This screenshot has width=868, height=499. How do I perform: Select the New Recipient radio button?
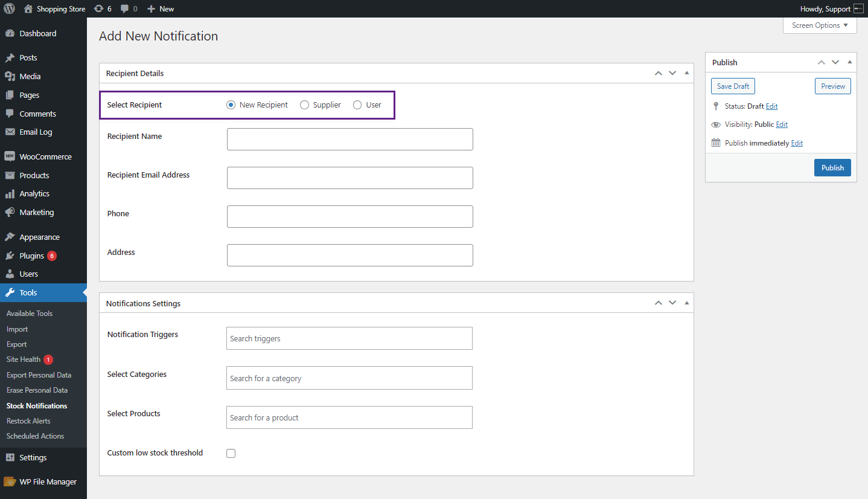pyautogui.click(x=231, y=105)
